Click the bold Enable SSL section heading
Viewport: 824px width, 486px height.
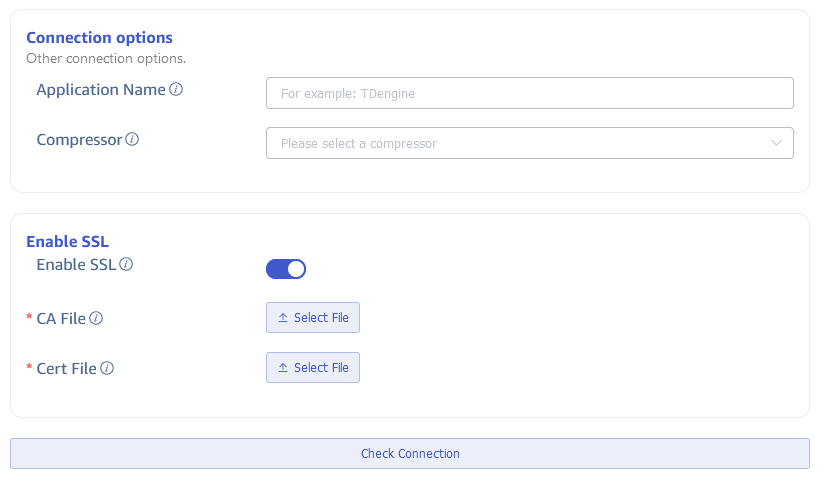[x=67, y=242]
